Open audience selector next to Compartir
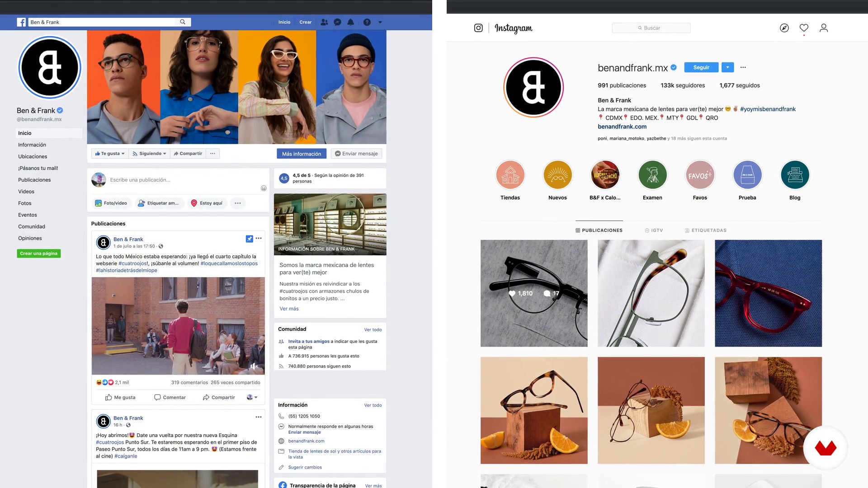Screen dimensions: 868x488 tap(252, 398)
